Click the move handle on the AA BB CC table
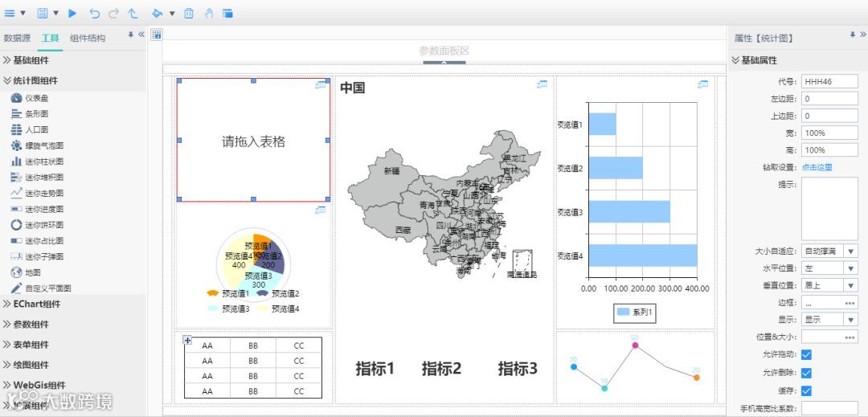Image resolution: width=868 pixels, height=417 pixels. pyautogui.click(x=187, y=340)
